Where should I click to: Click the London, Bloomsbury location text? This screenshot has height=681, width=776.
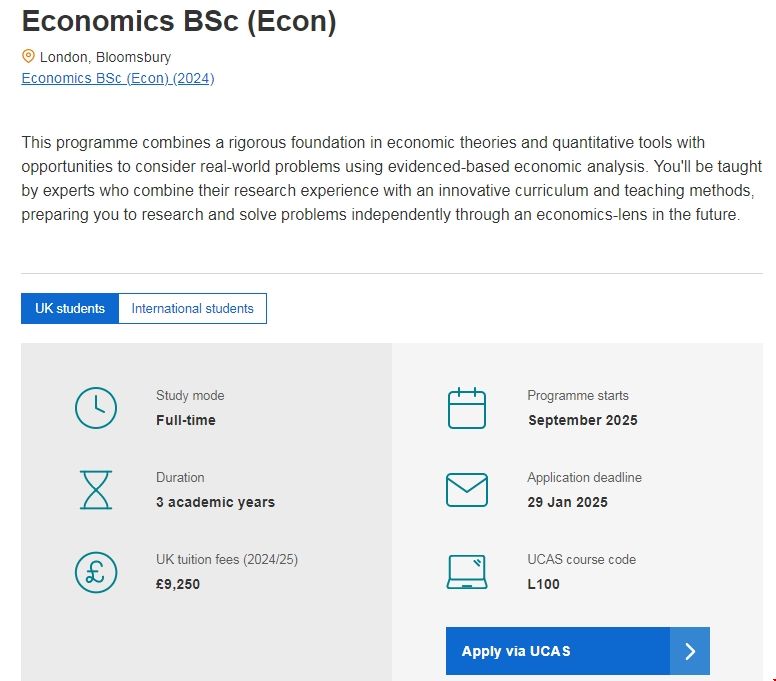(x=105, y=57)
